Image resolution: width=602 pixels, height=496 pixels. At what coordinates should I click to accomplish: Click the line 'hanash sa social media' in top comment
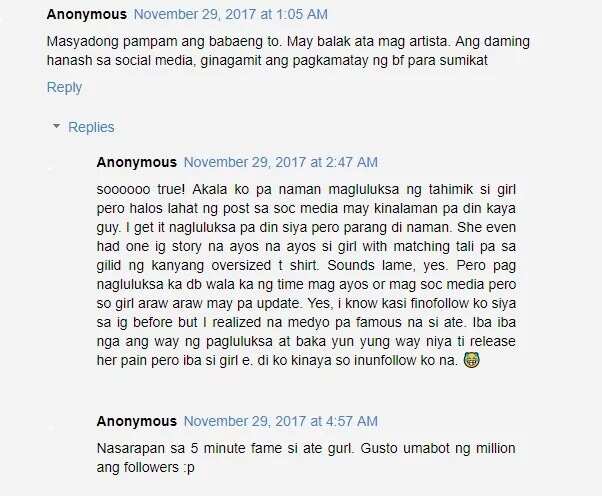coord(267,60)
